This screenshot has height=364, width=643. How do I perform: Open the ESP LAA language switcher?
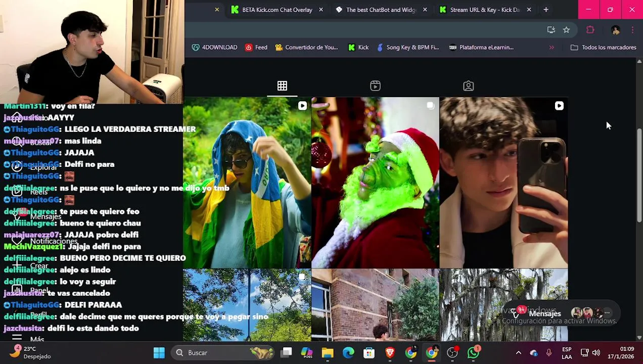[567, 353]
